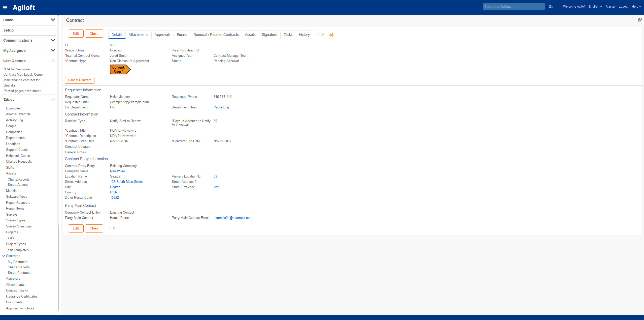Screen dimensions: 644x320
Task: Click the bottom next record arrow
Action: pos(114,228)
